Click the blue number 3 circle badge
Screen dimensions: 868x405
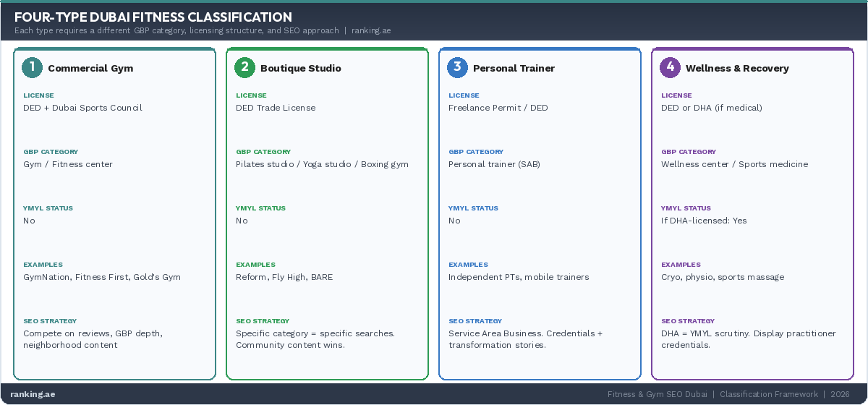pos(457,68)
